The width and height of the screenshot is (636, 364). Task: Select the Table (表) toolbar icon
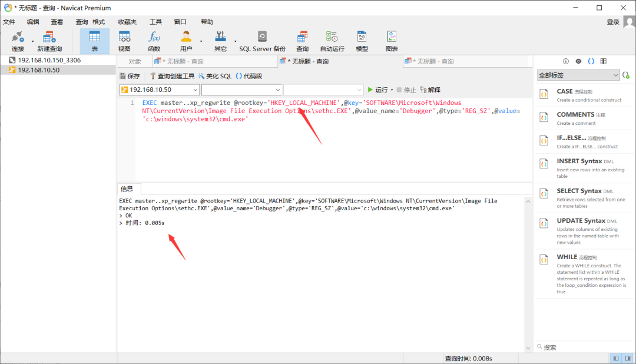click(94, 41)
